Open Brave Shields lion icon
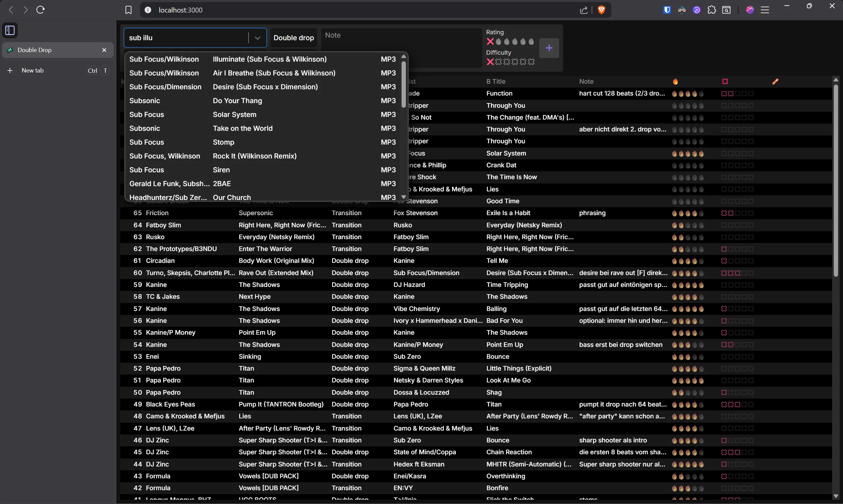 coord(602,10)
